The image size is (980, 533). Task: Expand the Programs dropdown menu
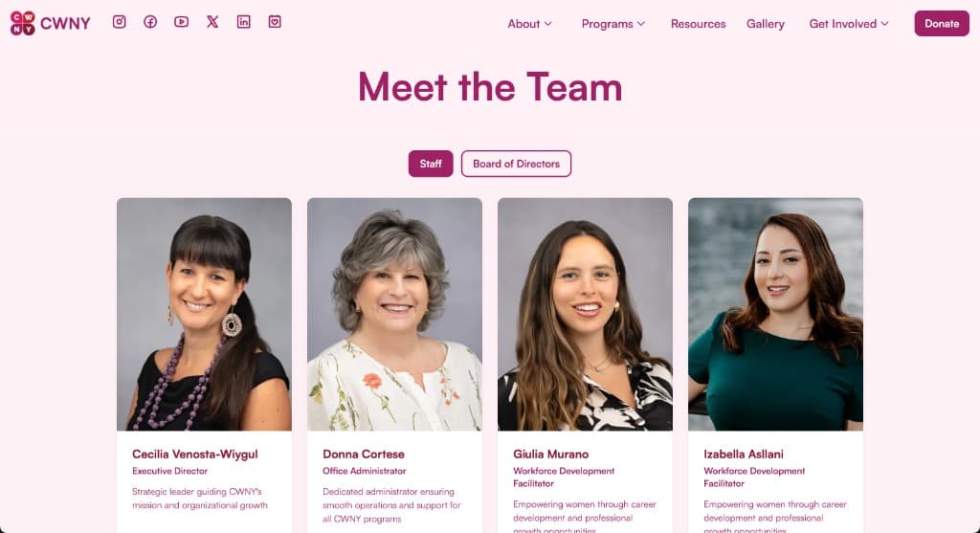[612, 24]
